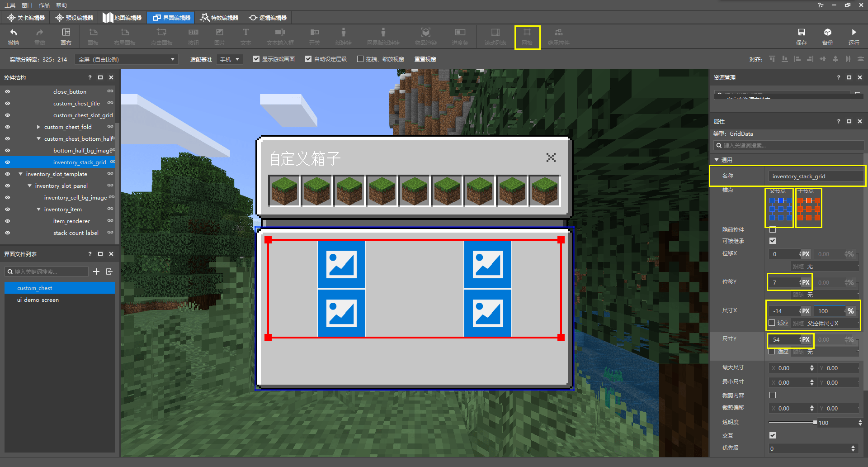
Task: Collapse the inventory_item node
Action: point(38,209)
